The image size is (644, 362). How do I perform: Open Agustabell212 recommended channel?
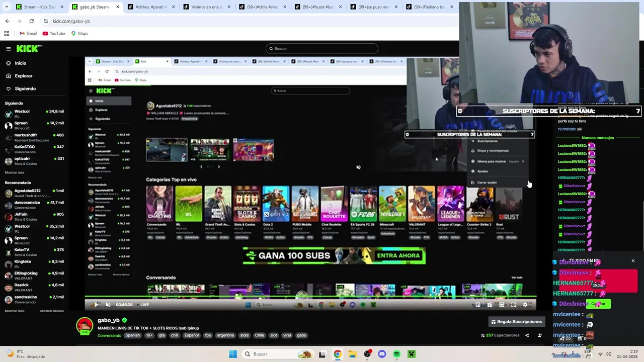[34, 193]
